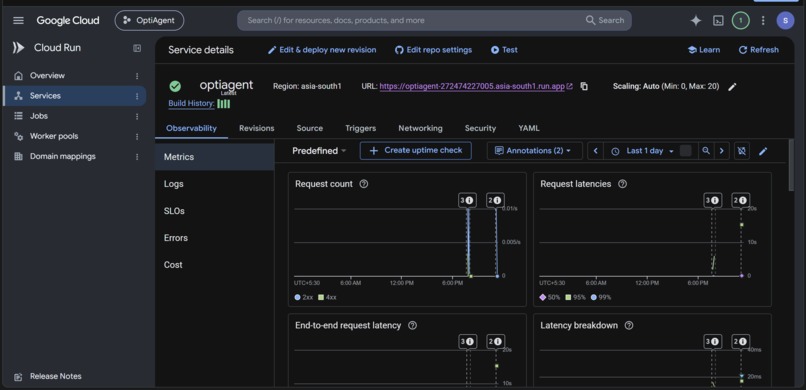Click the green build history bars
The width and height of the screenshot is (806, 390).
coord(224,104)
